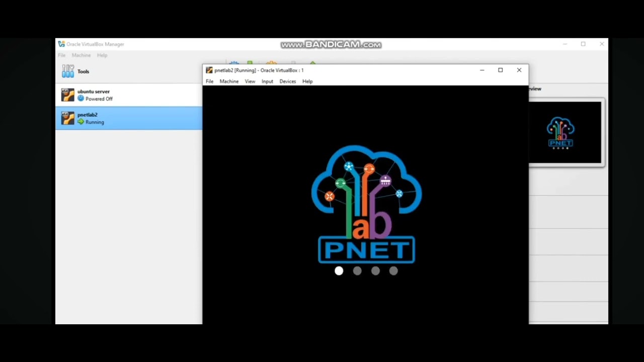Open View menu in pnetlab2 VM window

coord(250,81)
